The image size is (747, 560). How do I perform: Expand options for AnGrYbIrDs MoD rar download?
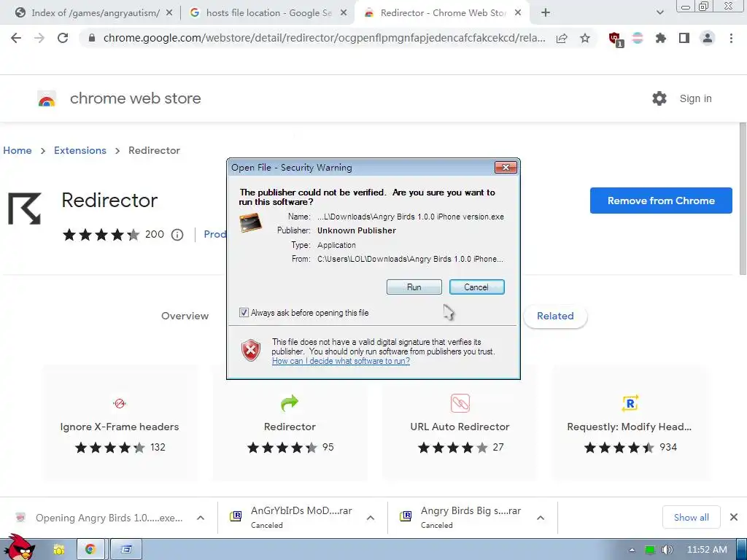371,518
